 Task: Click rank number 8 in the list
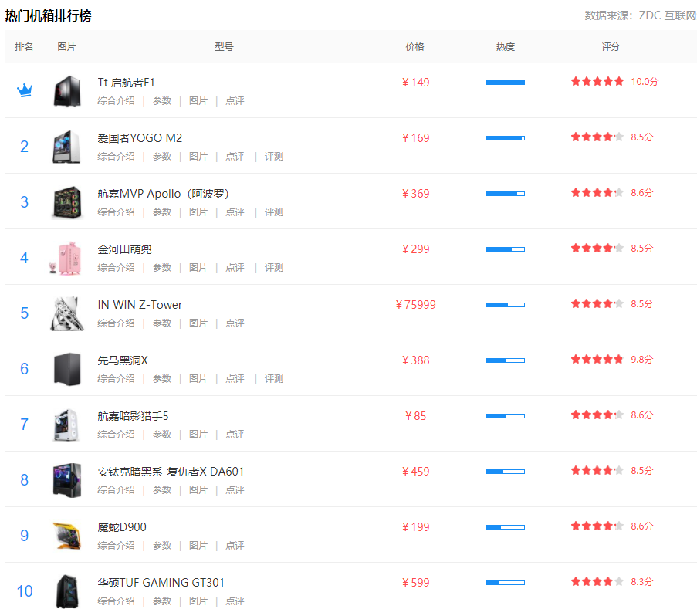(25, 480)
